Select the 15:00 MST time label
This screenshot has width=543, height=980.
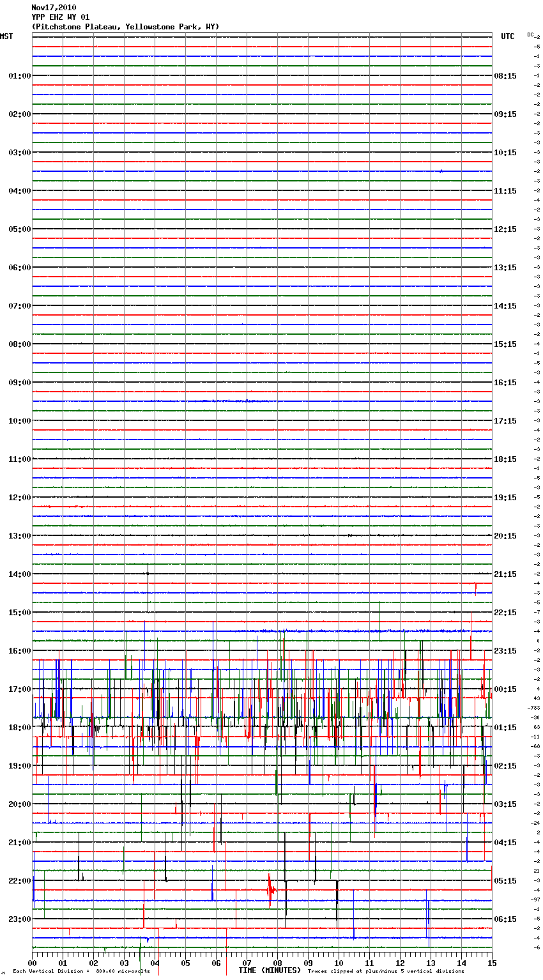pos(20,613)
